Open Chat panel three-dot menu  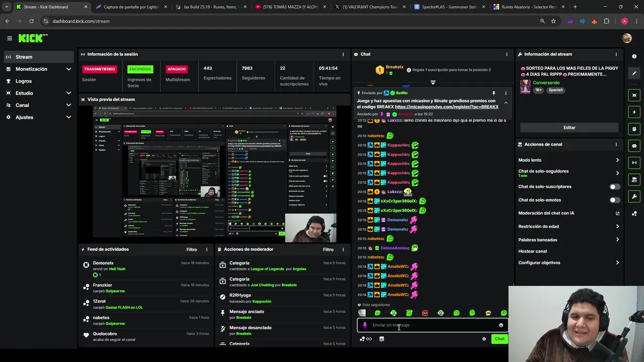[x=507, y=54]
